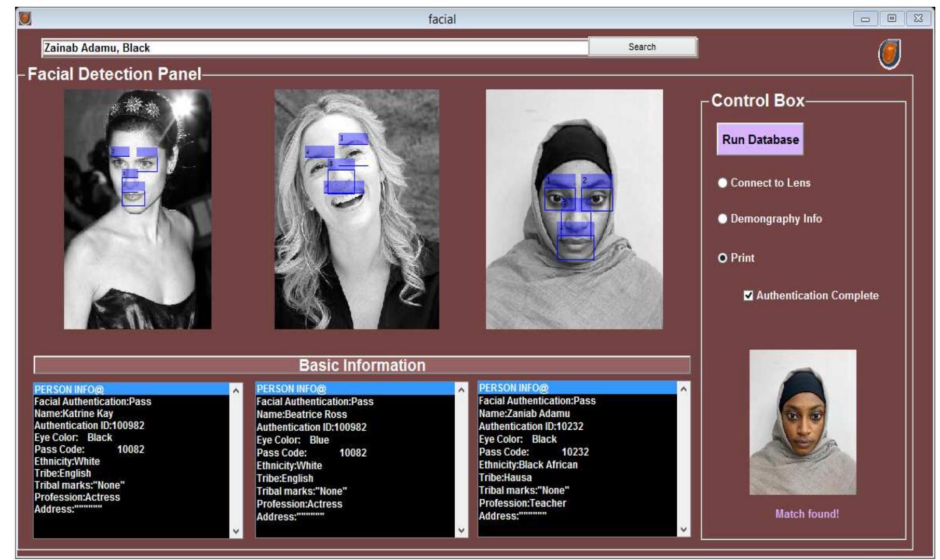The image size is (940, 560).
Task: Select the Print radio button
Action: [x=723, y=258]
